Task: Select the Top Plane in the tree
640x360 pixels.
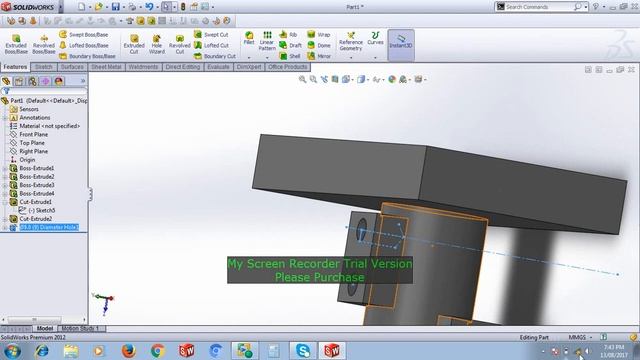Action: 32,143
